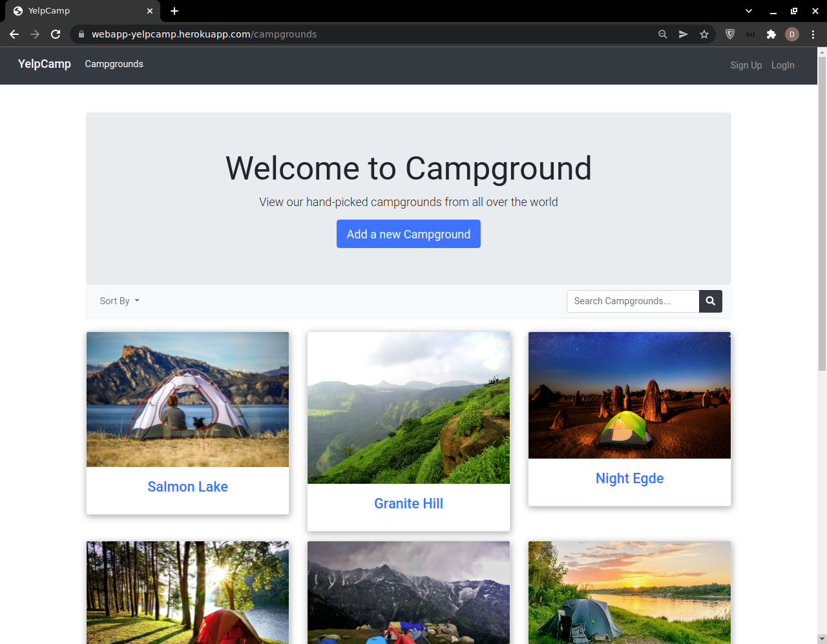The image size is (827, 644).
Task: Click the share page arrow icon
Action: click(x=683, y=34)
